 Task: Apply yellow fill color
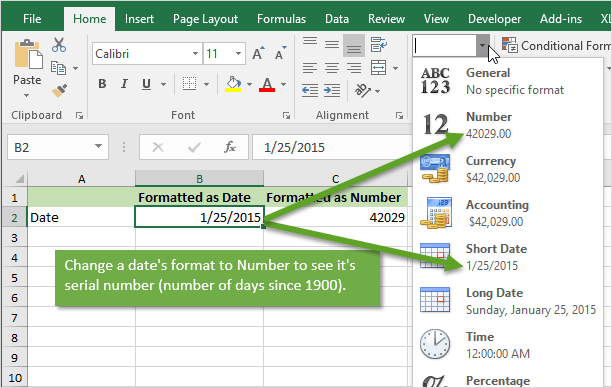pyautogui.click(x=233, y=84)
